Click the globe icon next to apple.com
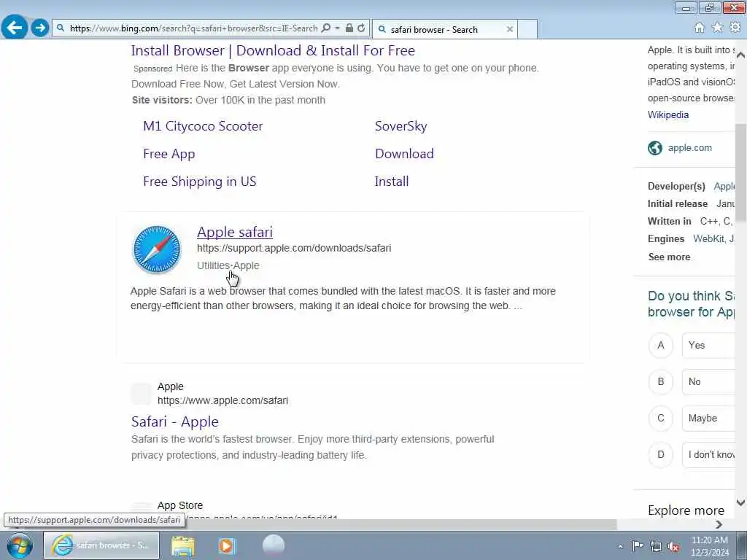Image resolution: width=747 pixels, height=560 pixels. (655, 148)
